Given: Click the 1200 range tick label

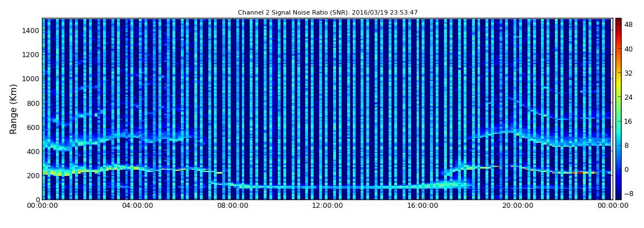Looking at the screenshot, I should point(31,55).
